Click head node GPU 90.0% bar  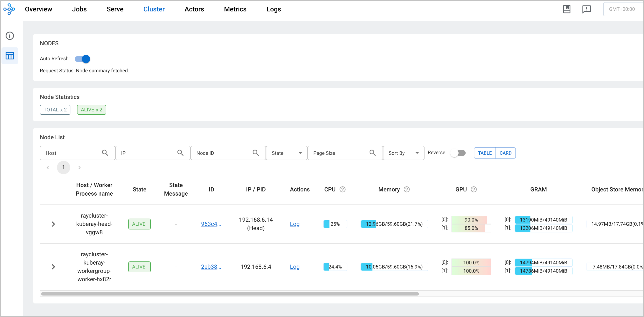tap(471, 220)
